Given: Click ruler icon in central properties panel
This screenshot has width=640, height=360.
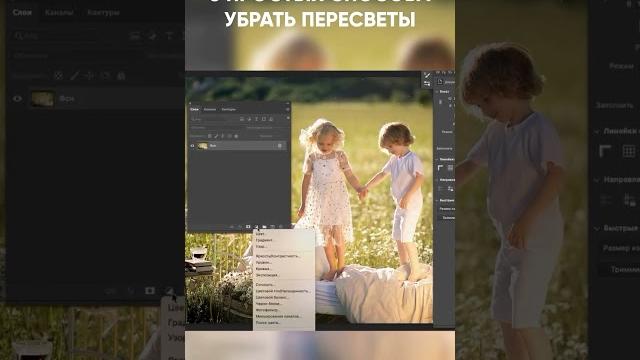Looking at the screenshot, I should click(440, 168).
